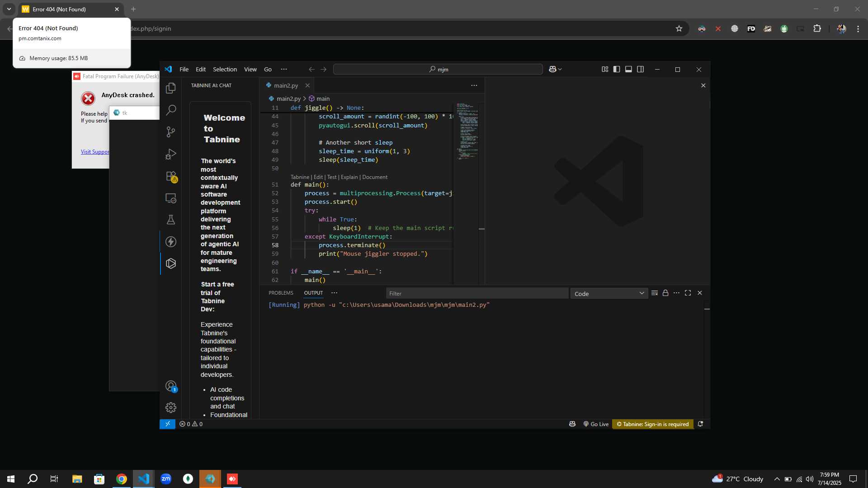The height and width of the screenshot is (488, 868).
Task: Toggle the secondary side bar visibility
Action: pyautogui.click(x=640, y=69)
